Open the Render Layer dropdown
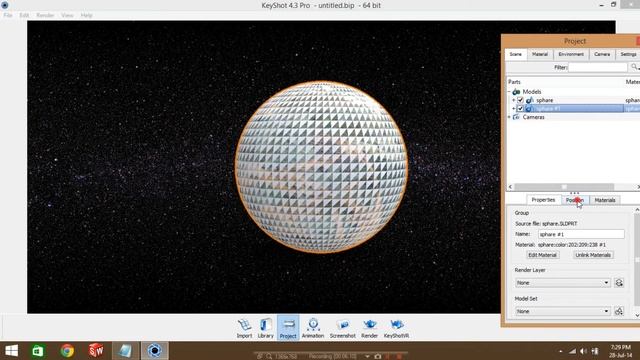Screen dimensions: 640x360 562,282
